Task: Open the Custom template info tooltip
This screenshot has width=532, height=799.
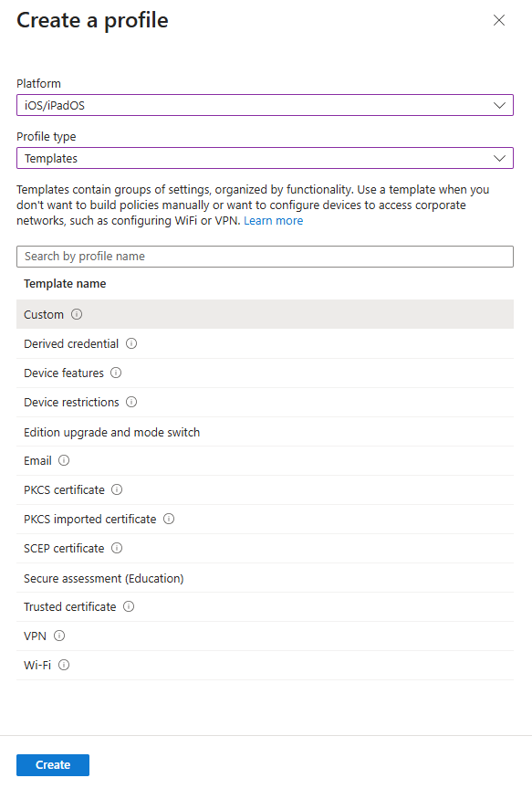Action: point(77,314)
